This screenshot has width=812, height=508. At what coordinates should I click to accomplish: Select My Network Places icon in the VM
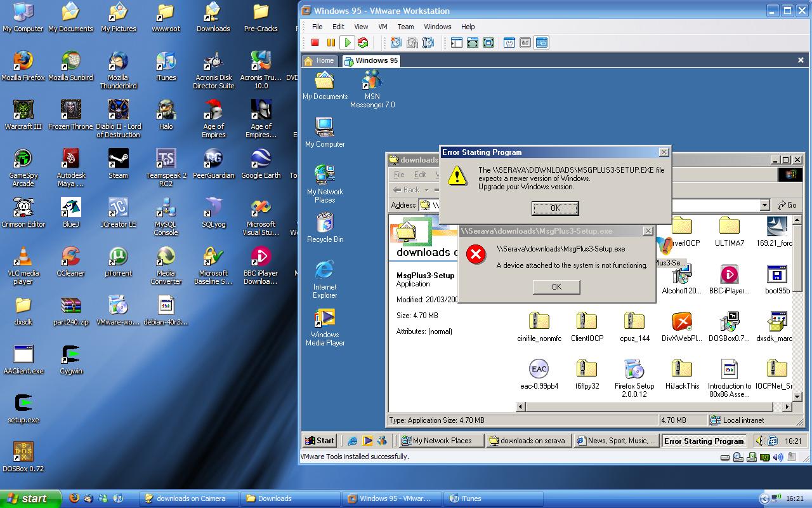point(325,184)
